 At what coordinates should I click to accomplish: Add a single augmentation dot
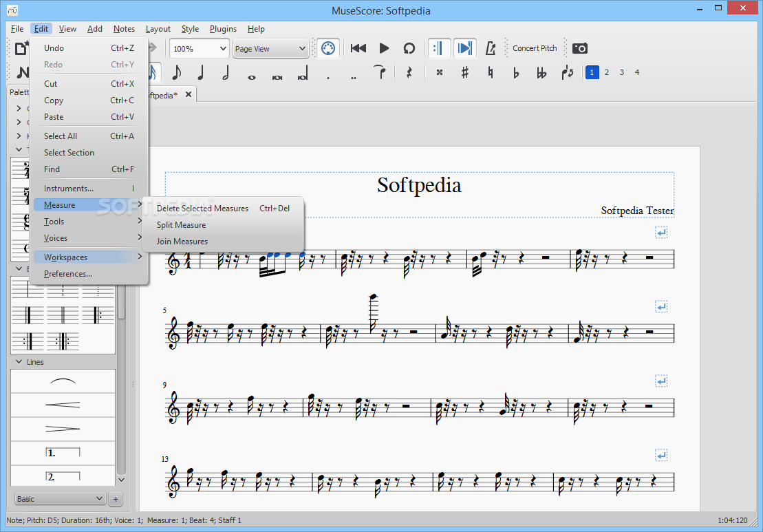[328, 76]
